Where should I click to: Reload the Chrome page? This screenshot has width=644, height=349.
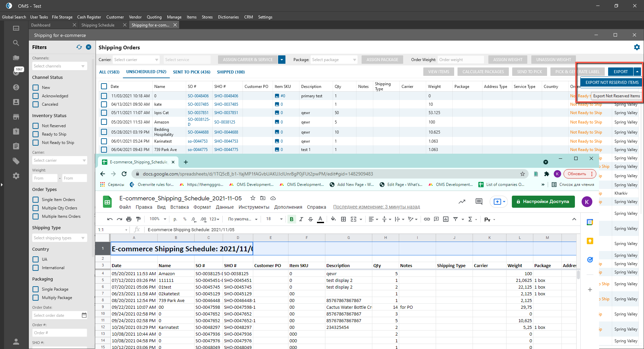(124, 174)
